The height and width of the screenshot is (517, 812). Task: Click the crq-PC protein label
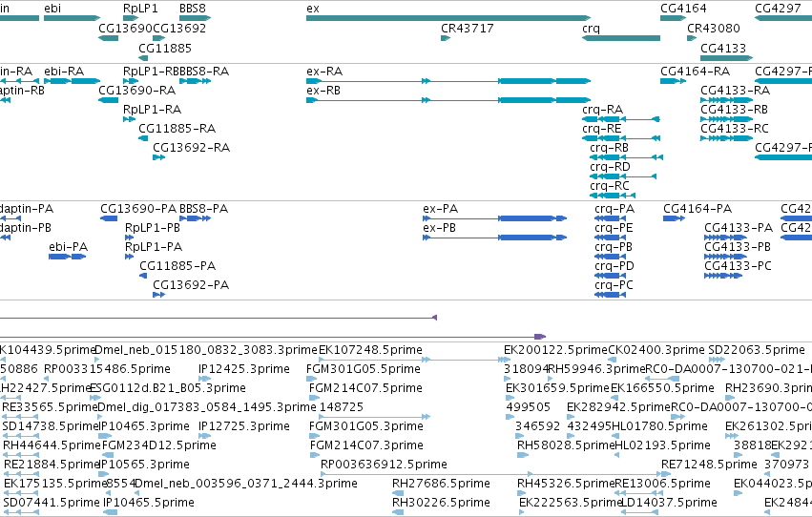tap(614, 285)
